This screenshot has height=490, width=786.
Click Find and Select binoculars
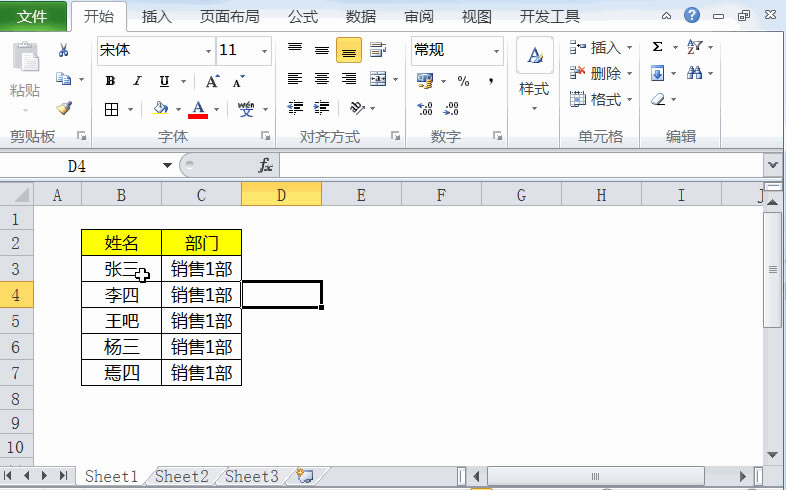[695, 74]
